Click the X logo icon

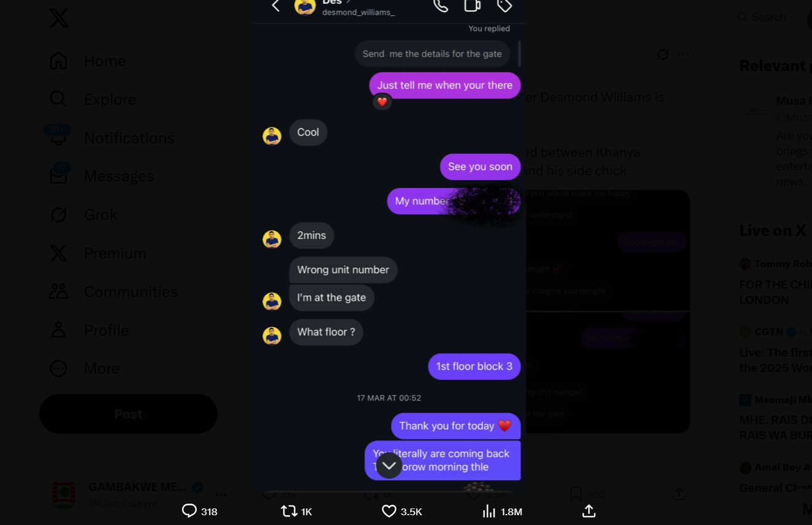(x=59, y=18)
